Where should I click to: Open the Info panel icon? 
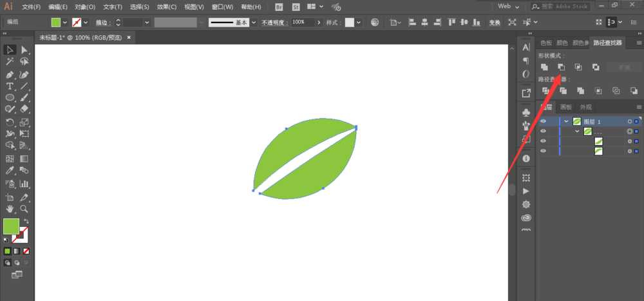pyautogui.click(x=526, y=159)
